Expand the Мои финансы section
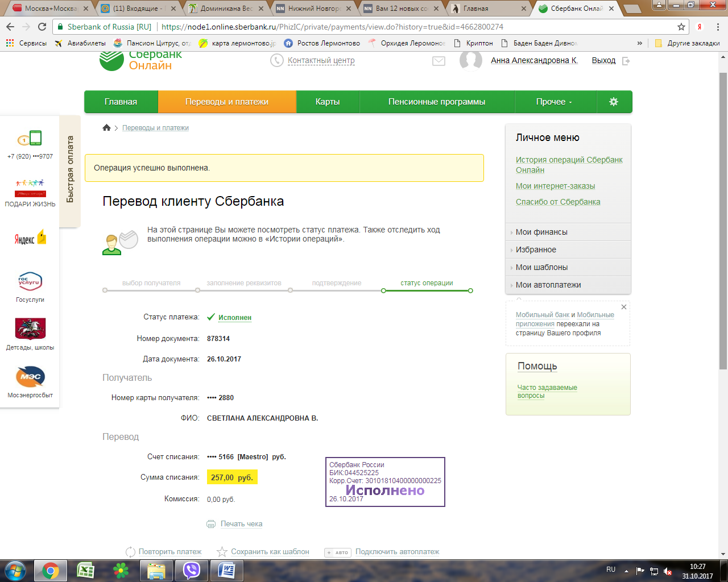Image resolution: width=728 pixels, height=582 pixels. coord(568,232)
